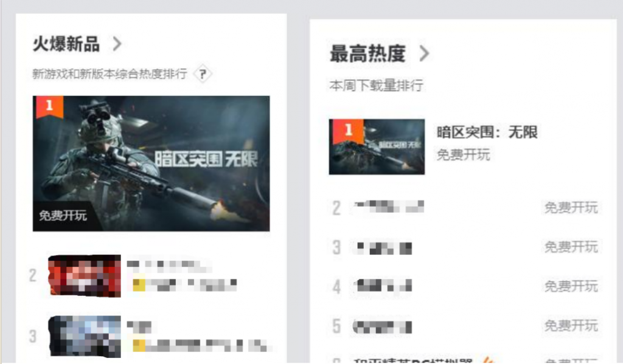Click the 本周下载量排行 subtitle text
623x364 pixels.
[376, 85]
